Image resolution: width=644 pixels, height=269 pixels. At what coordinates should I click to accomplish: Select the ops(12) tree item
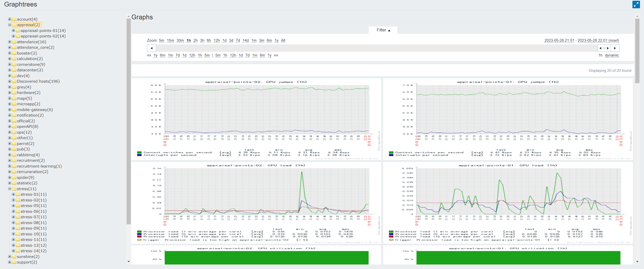click(x=24, y=132)
